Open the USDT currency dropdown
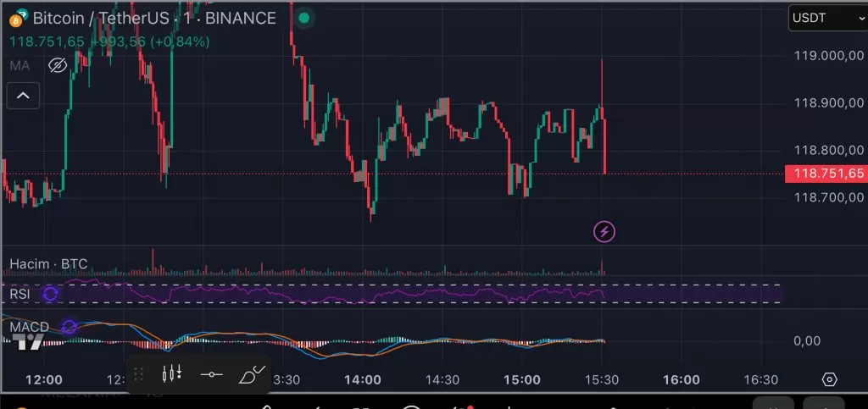The image size is (868, 409). pyautogui.click(x=827, y=18)
